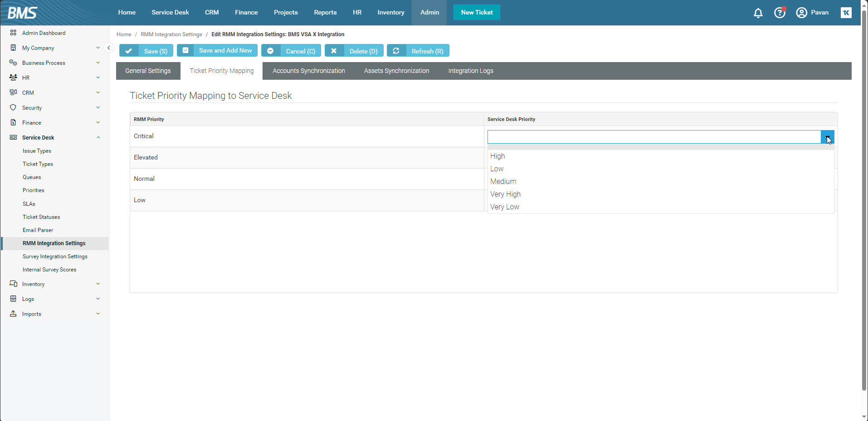This screenshot has width=868, height=421.
Task: Open Admin Dashboard from the sidebar
Action: (x=44, y=33)
